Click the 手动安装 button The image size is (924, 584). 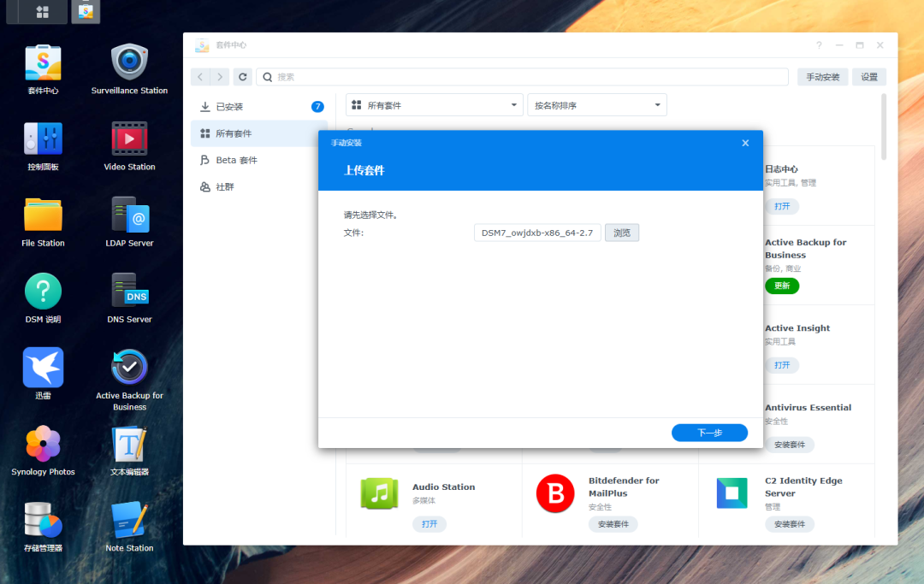(823, 77)
